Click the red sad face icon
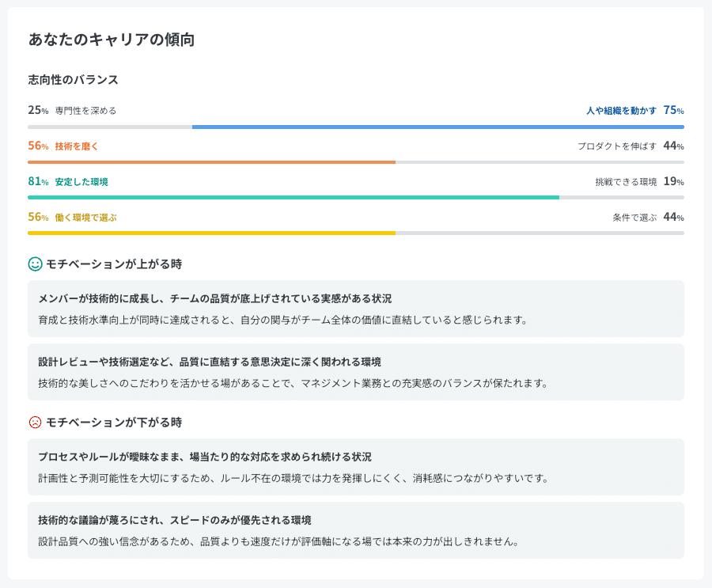 35,422
